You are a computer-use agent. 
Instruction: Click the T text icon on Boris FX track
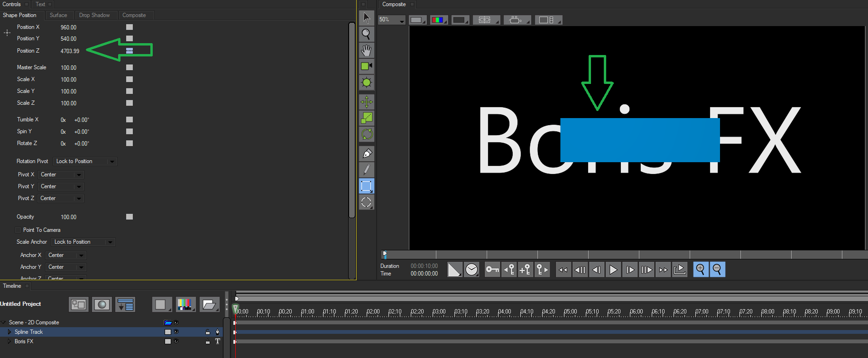[218, 341]
